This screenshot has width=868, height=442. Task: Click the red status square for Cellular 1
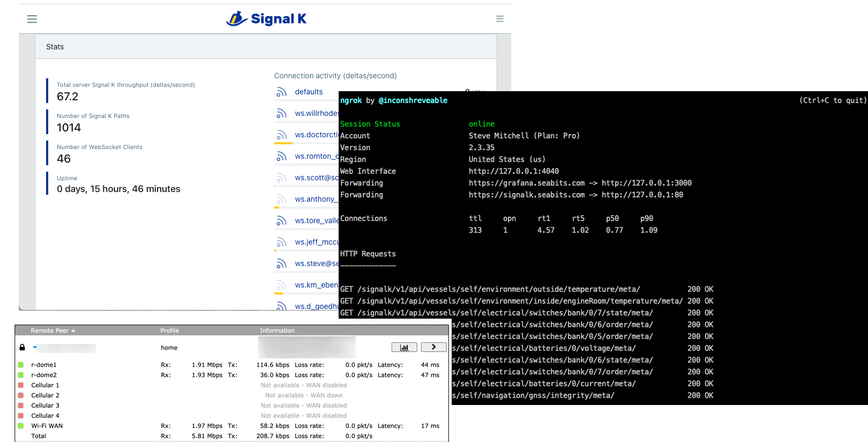point(21,385)
